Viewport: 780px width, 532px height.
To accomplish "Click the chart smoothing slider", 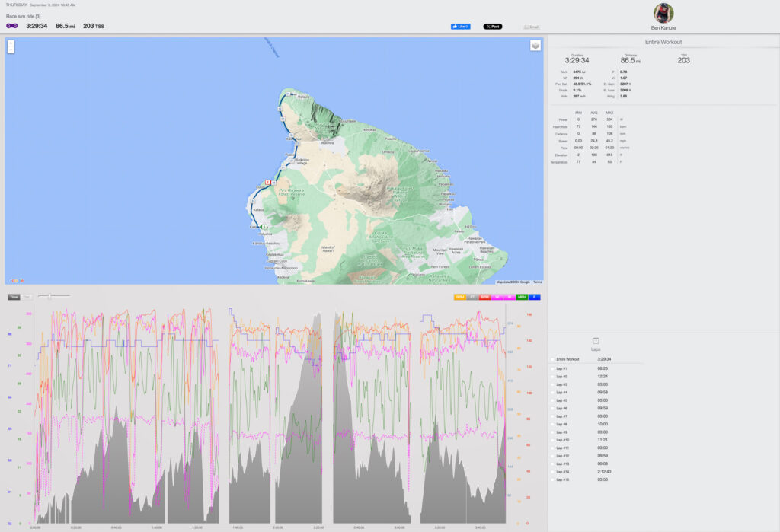I will [50, 296].
